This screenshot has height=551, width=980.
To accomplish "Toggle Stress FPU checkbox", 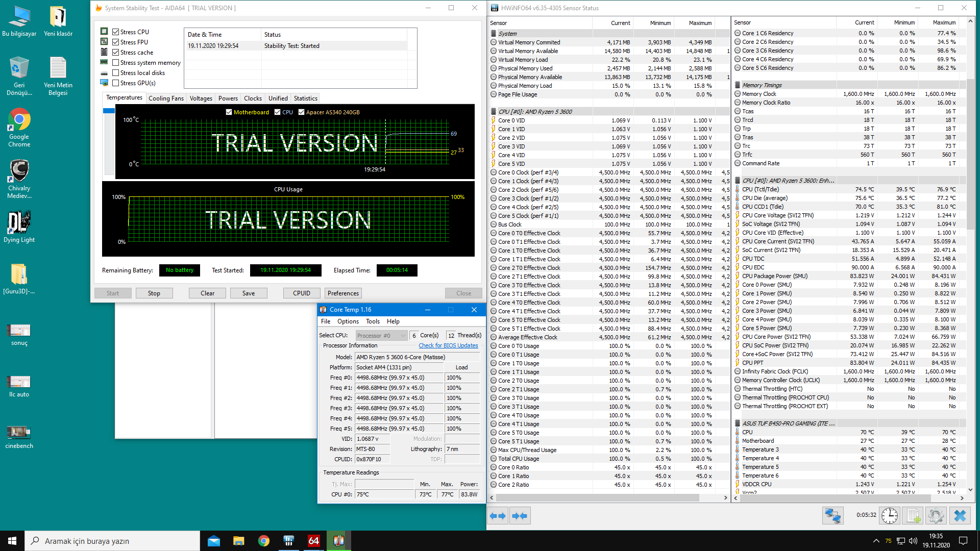I will click(x=116, y=42).
